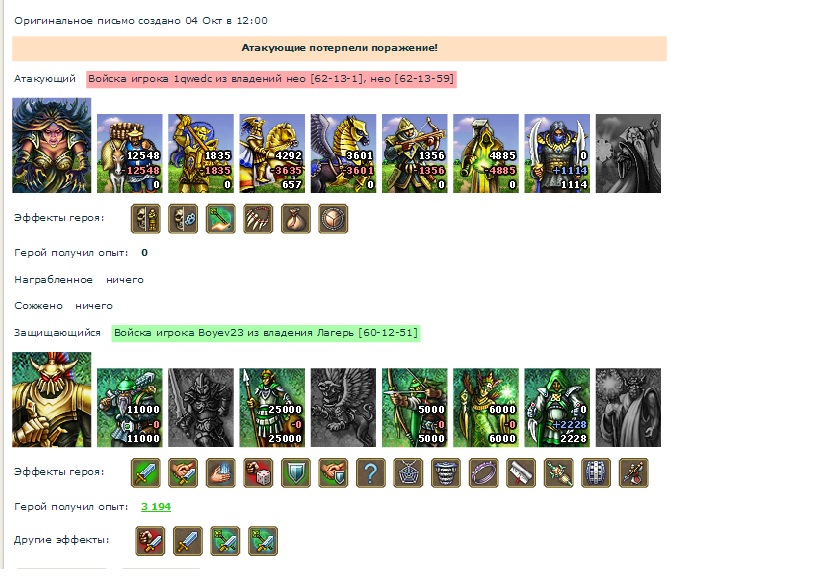Click the defender's first green sword effect icon
Image resolution: width=821 pixels, height=577 pixels.
(146, 473)
